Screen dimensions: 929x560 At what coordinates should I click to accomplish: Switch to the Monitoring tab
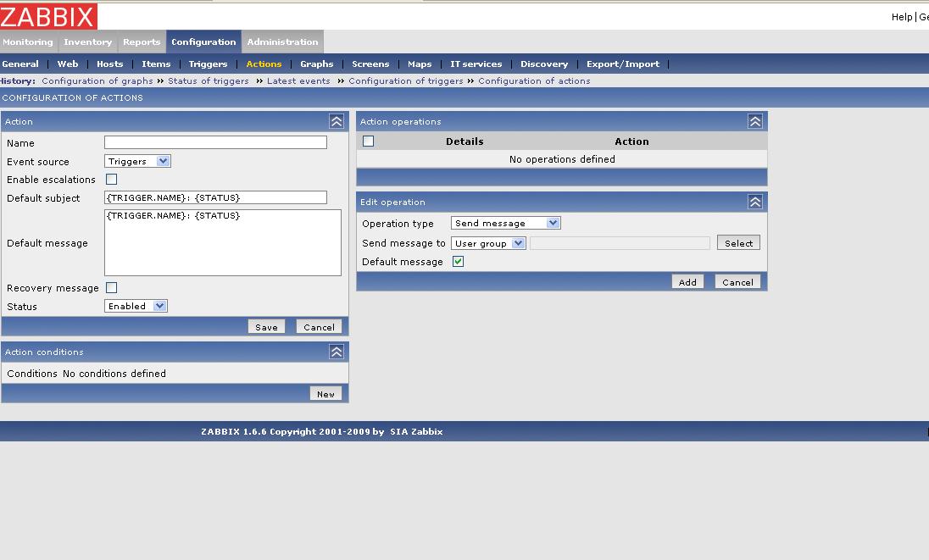[28, 42]
